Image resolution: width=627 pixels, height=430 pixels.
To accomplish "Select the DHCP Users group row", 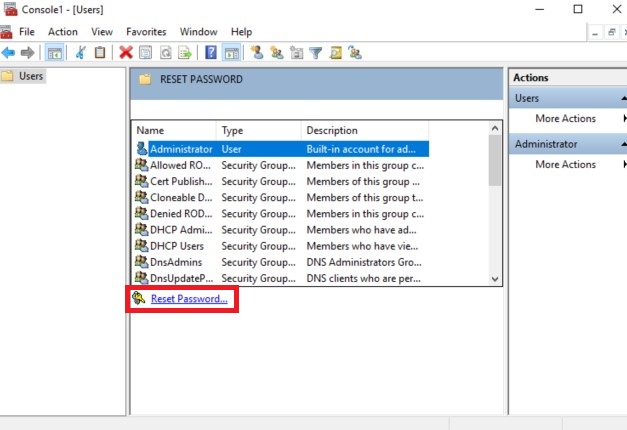I will 282,246.
